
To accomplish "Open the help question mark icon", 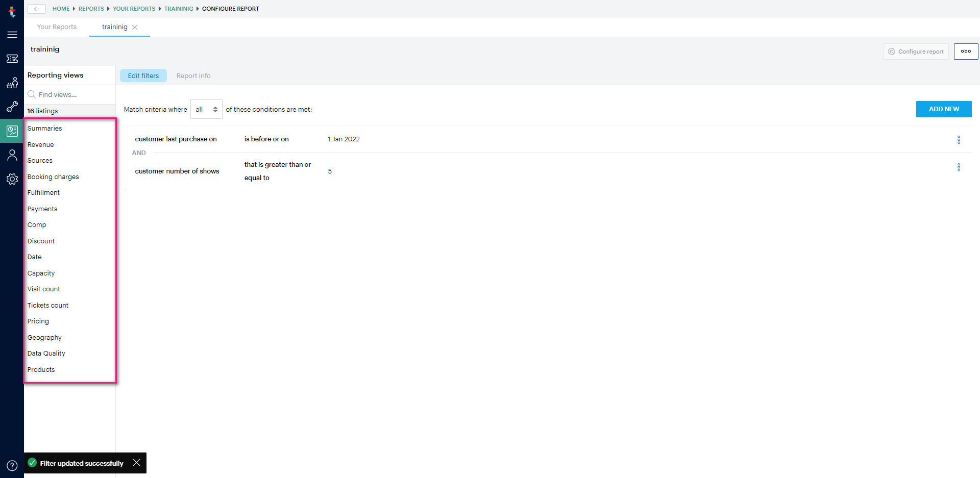I will [12, 465].
